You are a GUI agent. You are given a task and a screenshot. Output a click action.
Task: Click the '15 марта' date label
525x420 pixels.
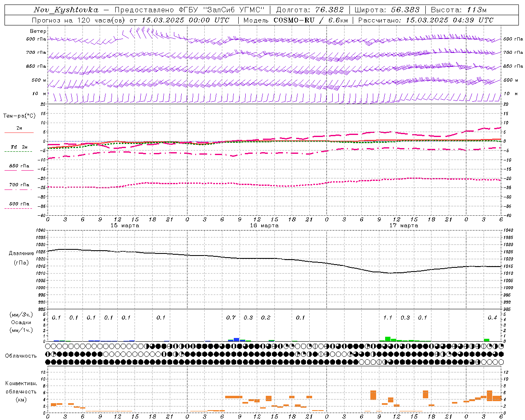click(125, 226)
